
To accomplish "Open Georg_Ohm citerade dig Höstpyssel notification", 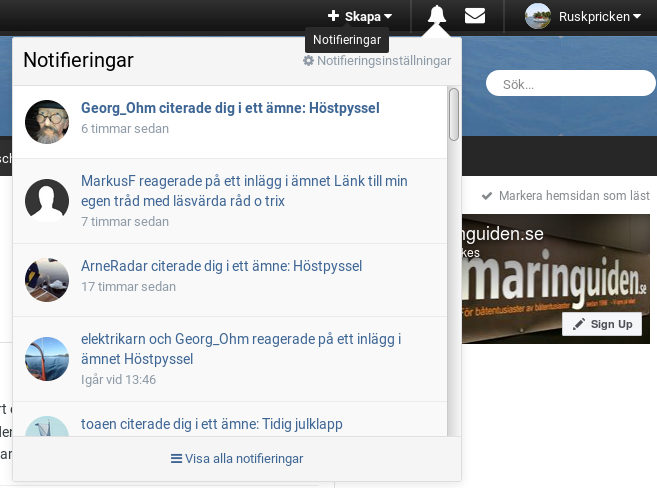I will pyautogui.click(x=230, y=108).
